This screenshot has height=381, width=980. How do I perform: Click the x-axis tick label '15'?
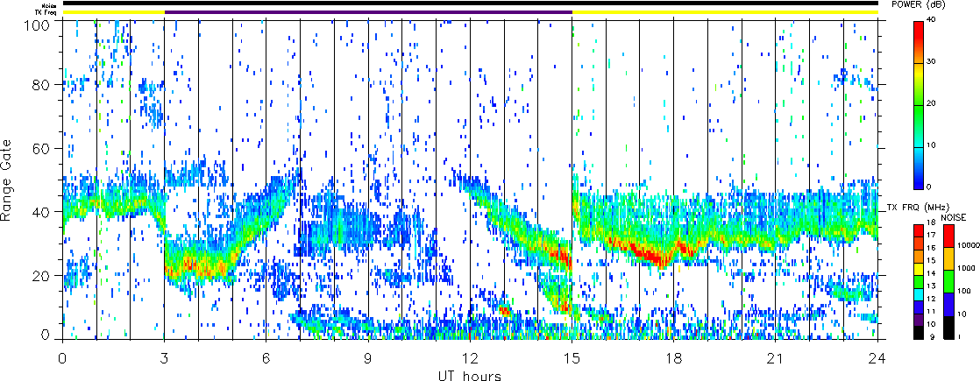tap(572, 358)
